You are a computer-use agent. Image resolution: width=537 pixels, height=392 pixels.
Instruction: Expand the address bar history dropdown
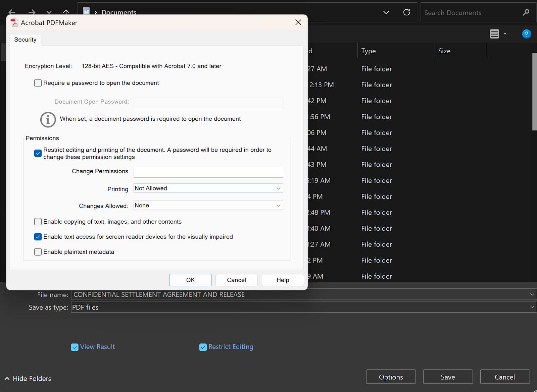click(x=386, y=12)
